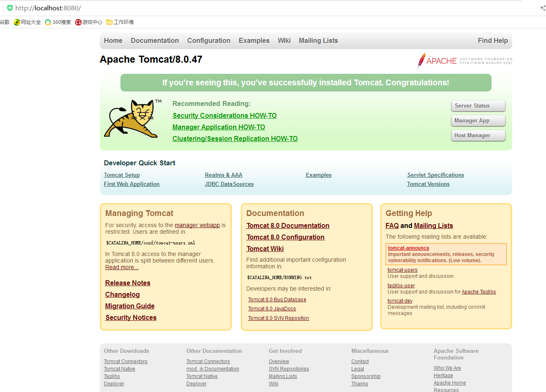This screenshot has width=546, height=392.
Task: Open Tomcat 8.0 Documentation link
Action: (288, 225)
